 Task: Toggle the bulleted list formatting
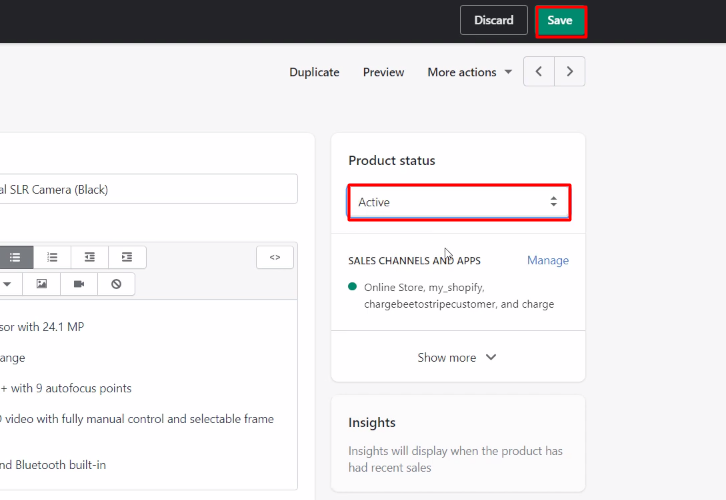[15, 257]
